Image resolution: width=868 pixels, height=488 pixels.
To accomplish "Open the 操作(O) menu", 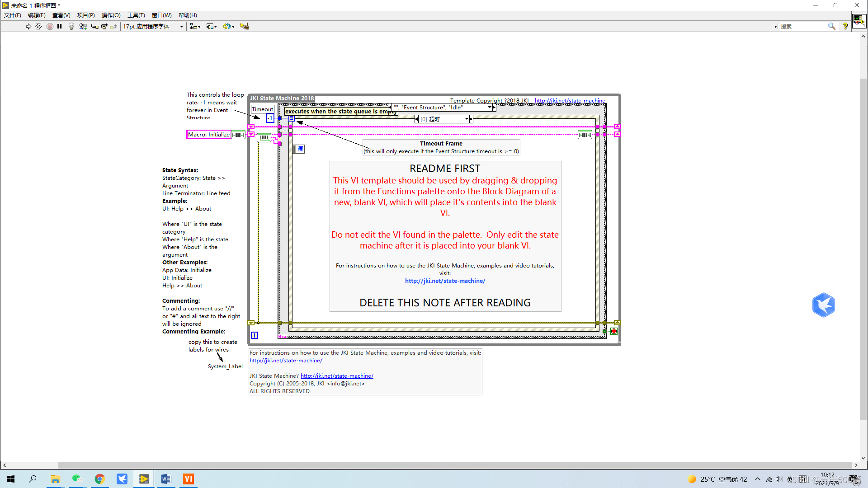I will coord(111,15).
